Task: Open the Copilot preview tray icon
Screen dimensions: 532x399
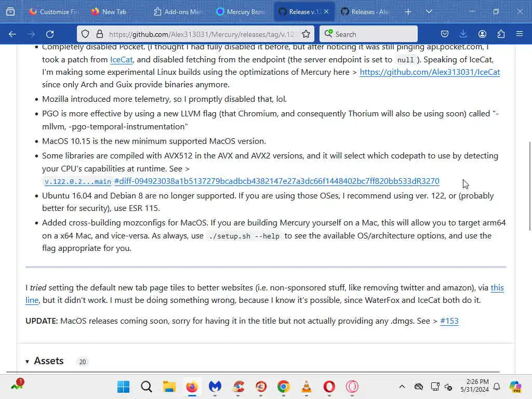Action: [x=515, y=387]
